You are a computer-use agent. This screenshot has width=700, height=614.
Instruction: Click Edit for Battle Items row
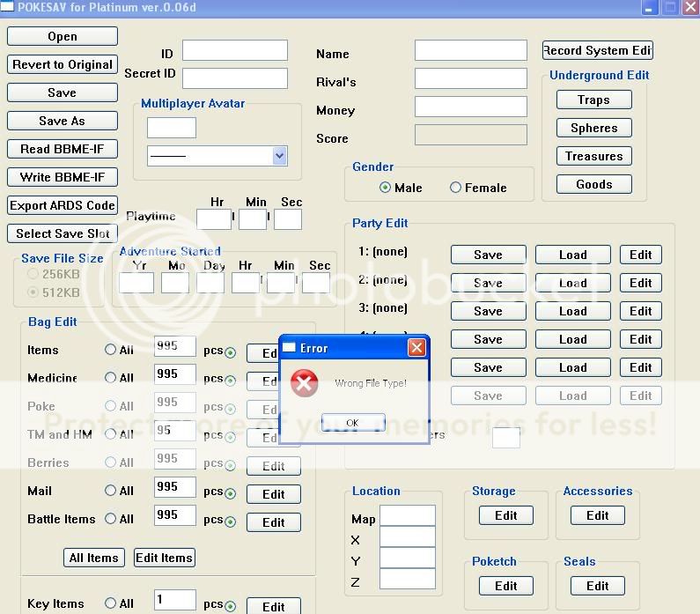click(274, 522)
